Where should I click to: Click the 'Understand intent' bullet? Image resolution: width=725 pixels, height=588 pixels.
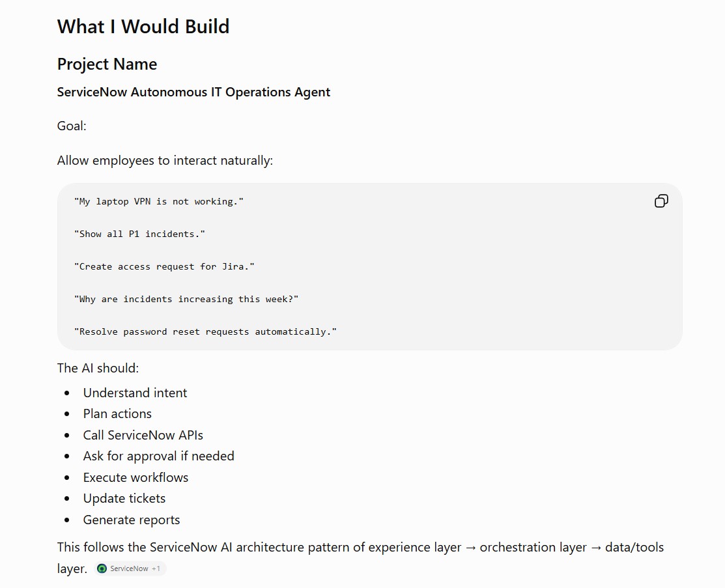pyautogui.click(x=135, y=393)
